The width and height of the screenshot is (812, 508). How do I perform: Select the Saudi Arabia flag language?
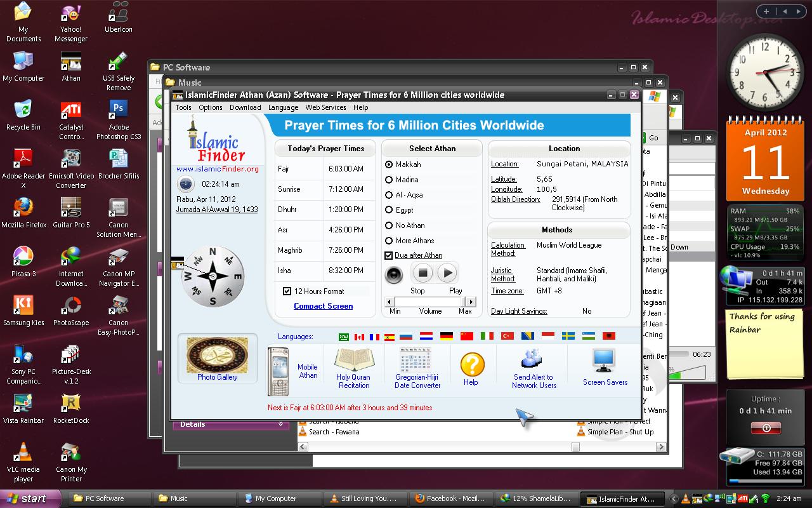click(343, 337)
